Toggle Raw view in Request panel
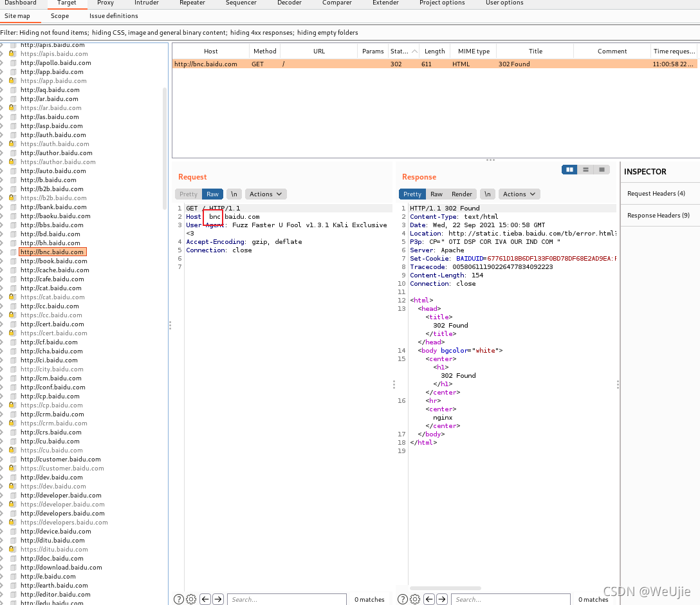The width and height of the screenshot is (700, 605). coord(212,194)
